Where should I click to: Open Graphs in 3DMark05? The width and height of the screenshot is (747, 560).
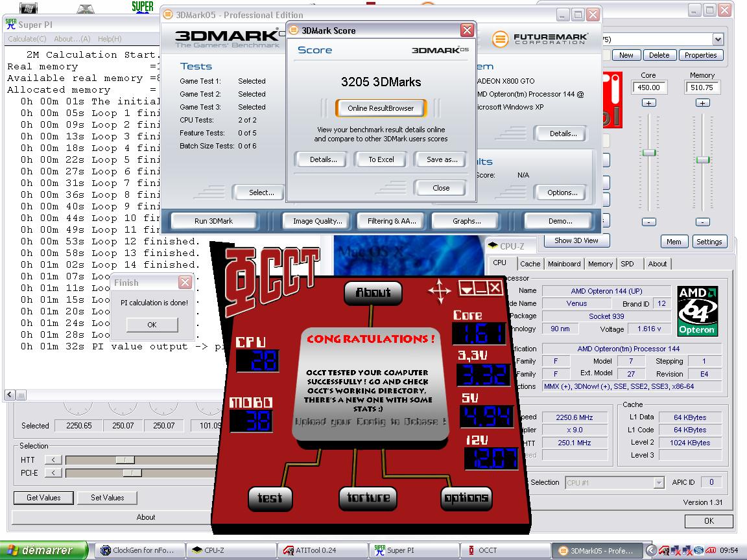tap(466, 221)
